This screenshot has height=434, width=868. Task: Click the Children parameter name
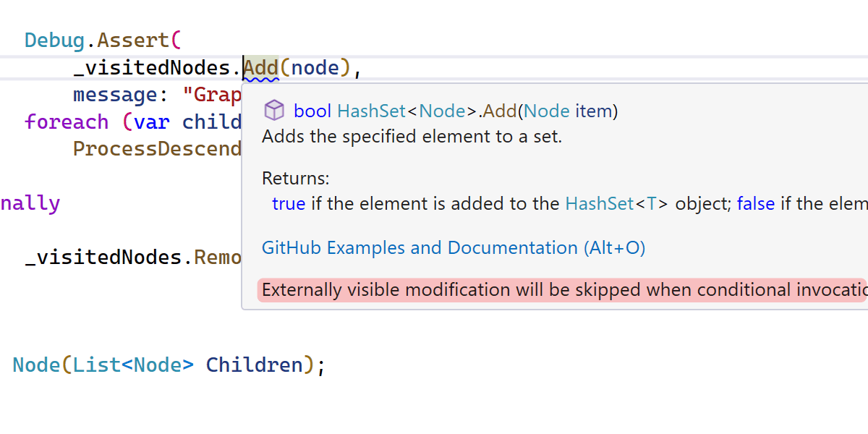tap(254, 365)
